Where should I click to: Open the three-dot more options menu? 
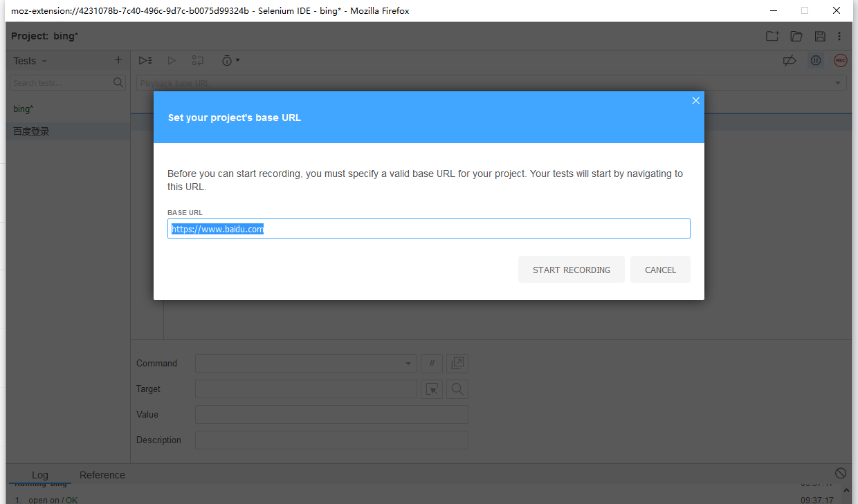pyautogui.click(x=839, y=36)
